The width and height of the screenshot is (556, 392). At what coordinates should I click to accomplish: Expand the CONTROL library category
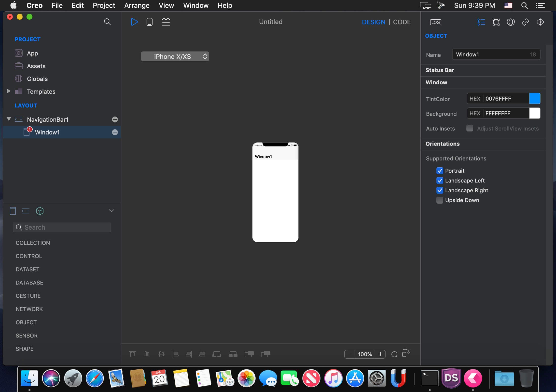(29, 256)
